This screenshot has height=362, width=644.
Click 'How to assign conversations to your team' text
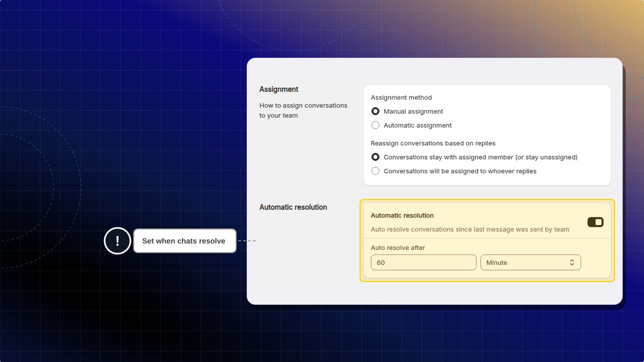[303, 110]
